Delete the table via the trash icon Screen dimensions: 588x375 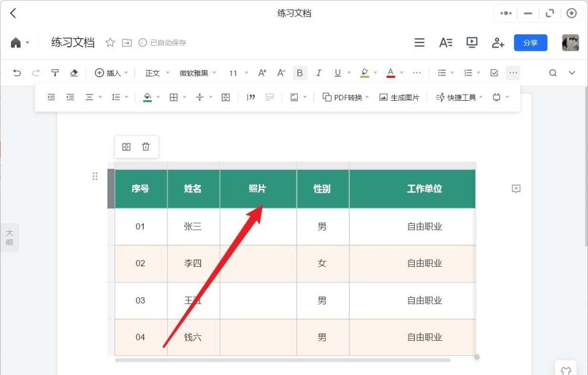[145, 146]
